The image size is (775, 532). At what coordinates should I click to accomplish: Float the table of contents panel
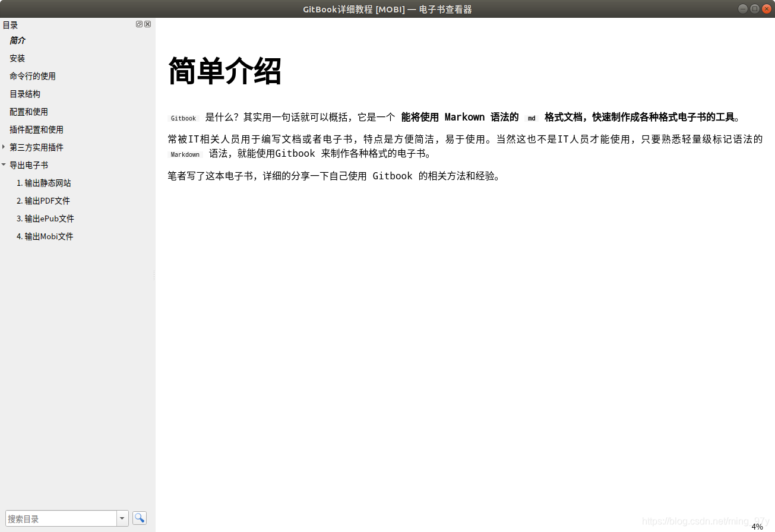139,24
